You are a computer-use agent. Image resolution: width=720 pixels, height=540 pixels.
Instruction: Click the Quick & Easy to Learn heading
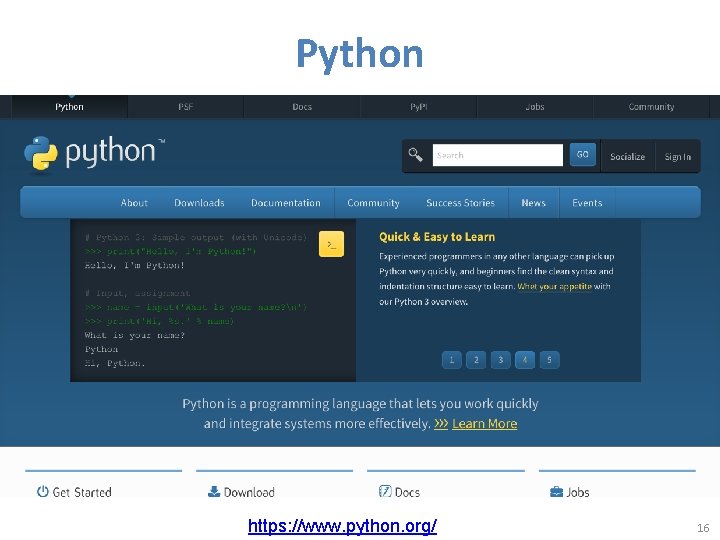437,237
